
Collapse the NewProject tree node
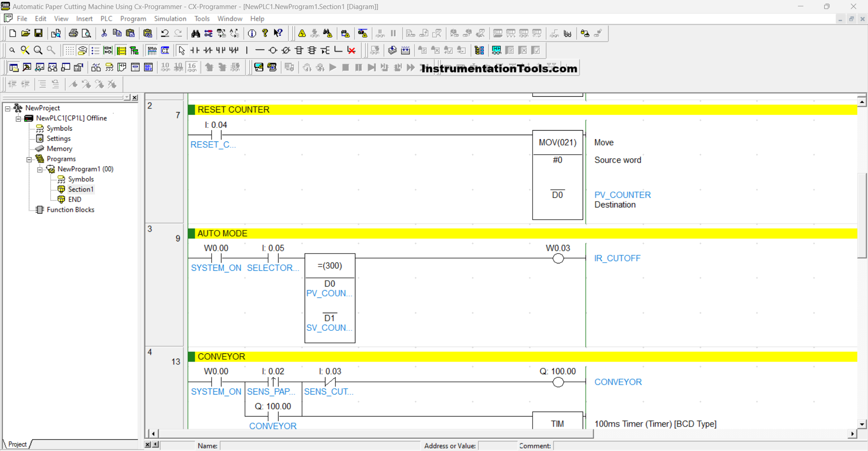pyautogui.click(x=8, y=108)
